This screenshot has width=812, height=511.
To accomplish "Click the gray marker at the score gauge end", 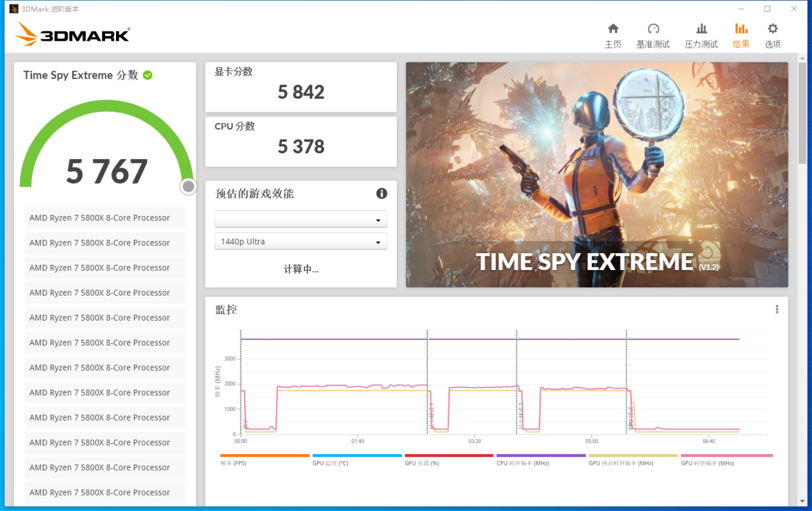I will [x=188, y=186].
